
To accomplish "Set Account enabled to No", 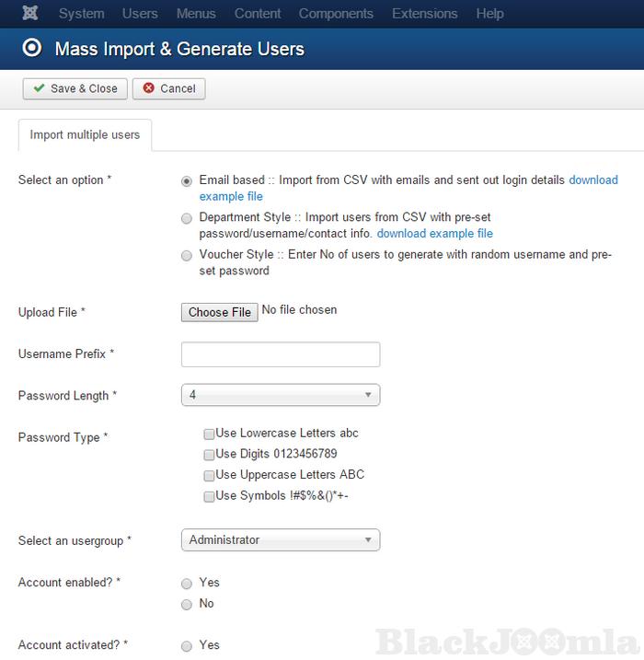I will tap(188, 605).
